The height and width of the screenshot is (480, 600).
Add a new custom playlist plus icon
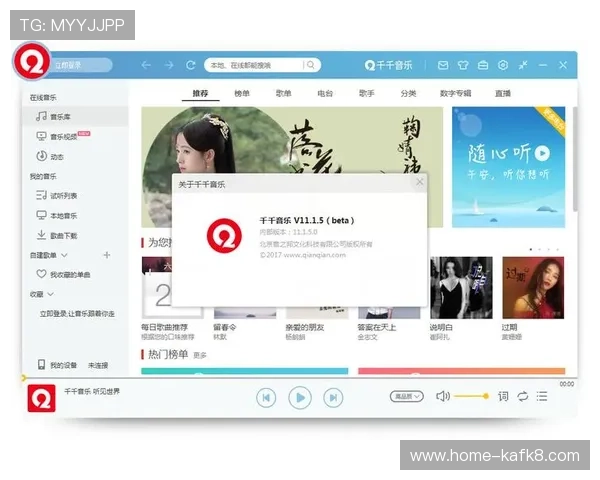(x=107, y=255)
